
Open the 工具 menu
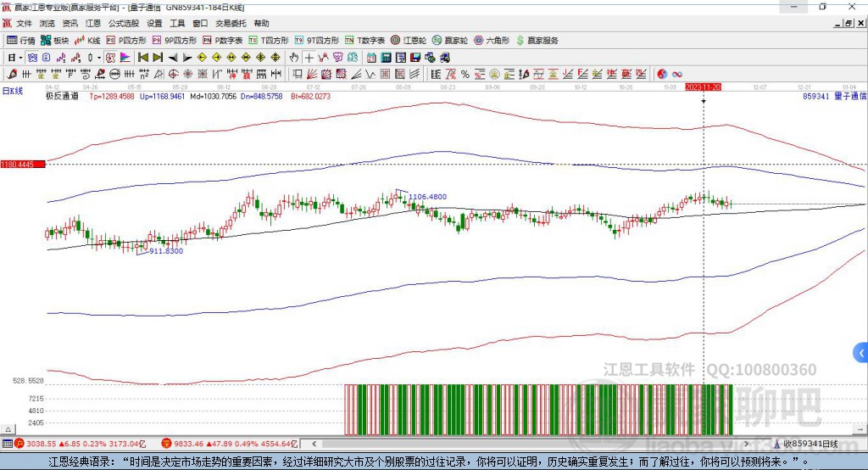pyautogui.click(x=177, y=23)
